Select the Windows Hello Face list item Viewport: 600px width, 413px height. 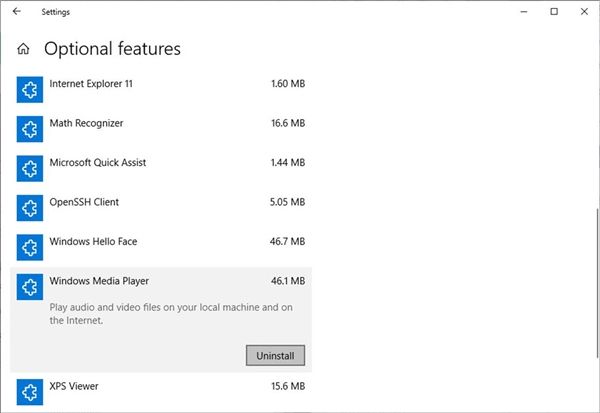(161, 247)
